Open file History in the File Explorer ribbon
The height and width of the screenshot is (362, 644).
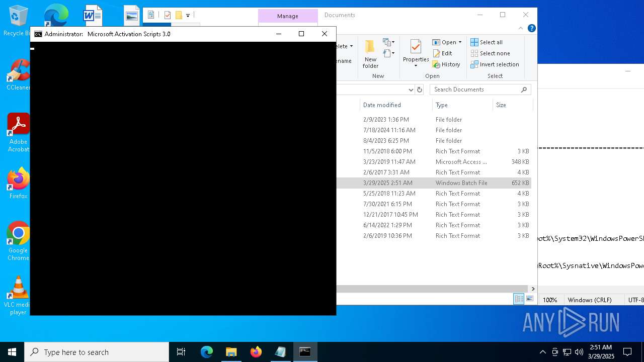[x=446, y=64]
